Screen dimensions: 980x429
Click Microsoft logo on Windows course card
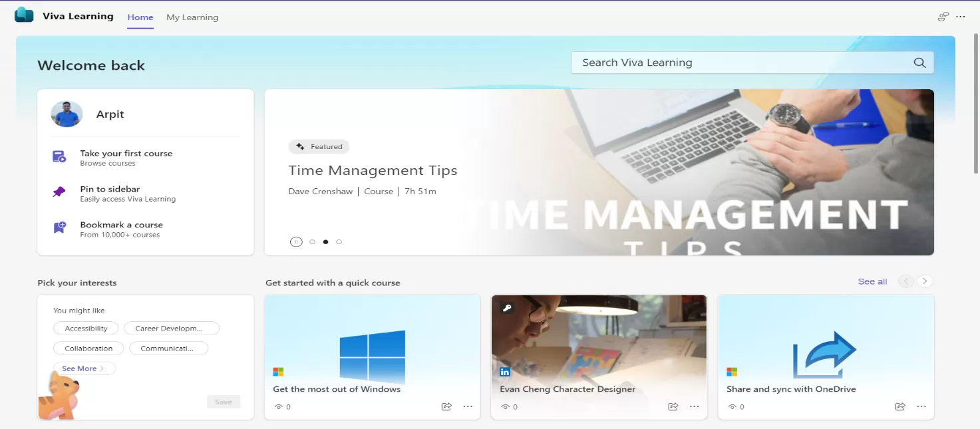278,372
